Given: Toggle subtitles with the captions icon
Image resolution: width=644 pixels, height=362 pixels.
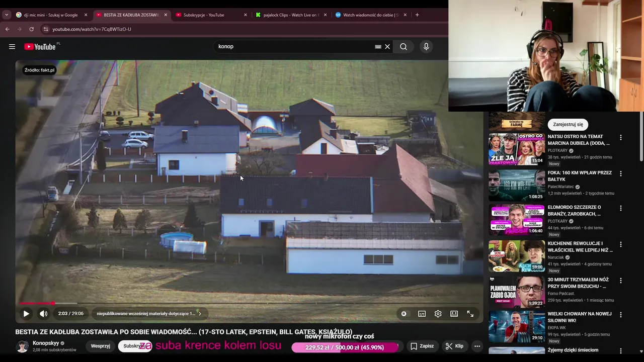Looking at the screenshot, I should tap(422, 314).
